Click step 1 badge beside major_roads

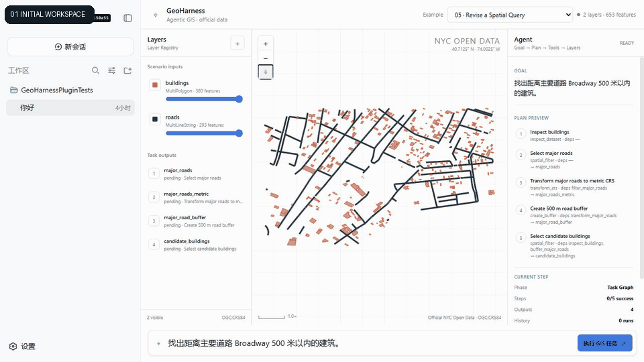coord(154,174)
